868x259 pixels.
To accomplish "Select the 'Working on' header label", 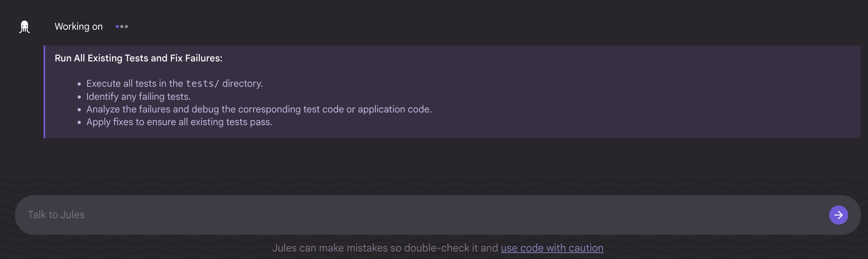I will tap(78, 27).
